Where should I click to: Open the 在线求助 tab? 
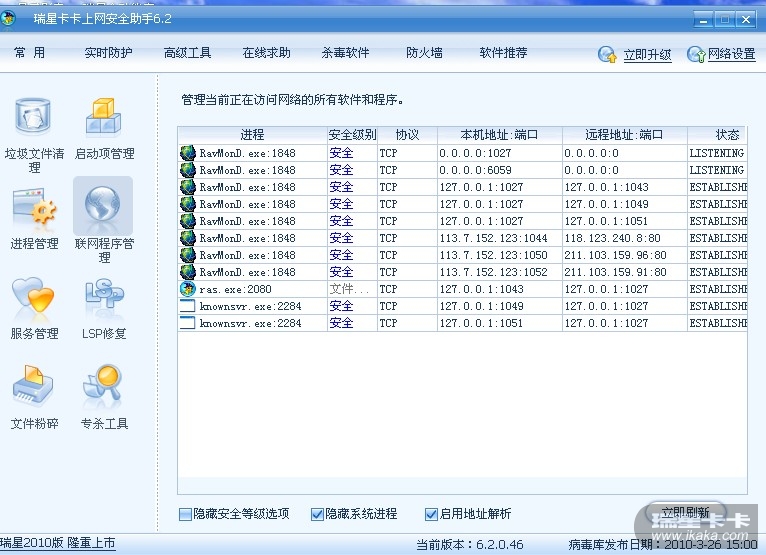click(x=267, y=53)
